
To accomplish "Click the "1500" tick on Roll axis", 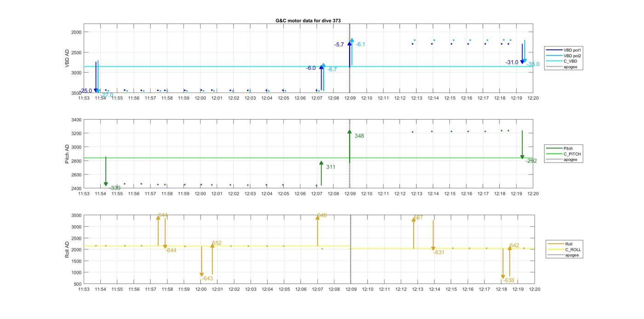I will coord(76,261).
